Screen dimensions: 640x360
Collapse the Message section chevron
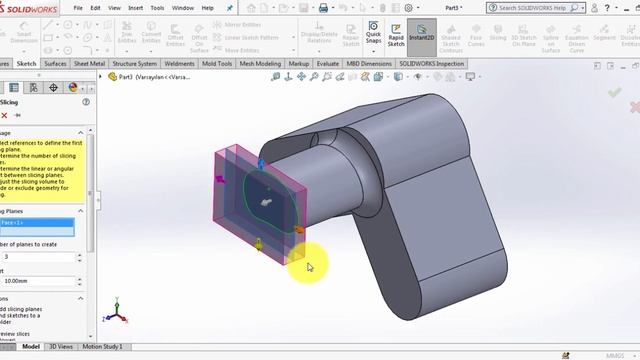click(x=80, y=133)
